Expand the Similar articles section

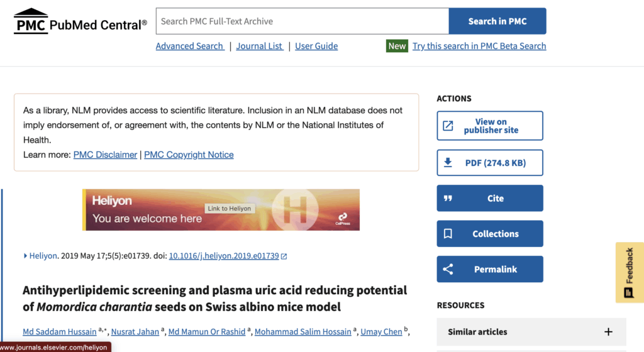pos(608,332)
